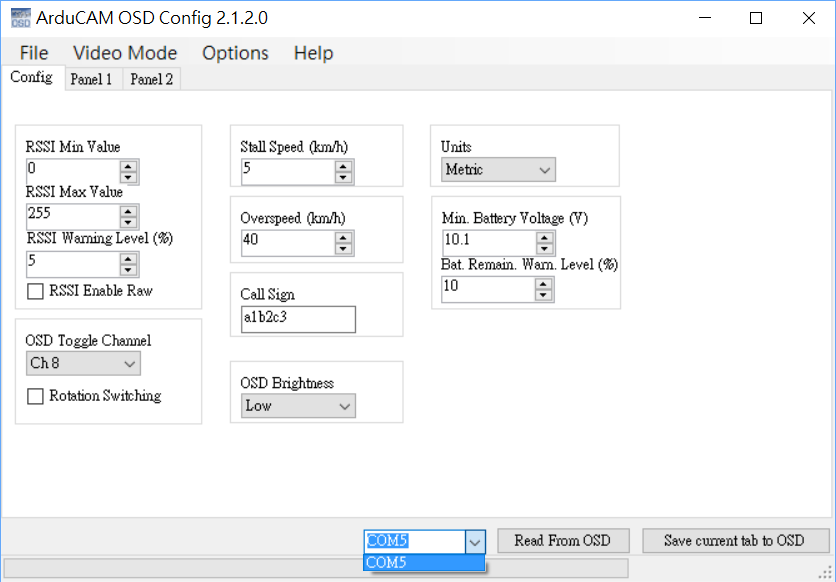Decrease the Bat. Remain. Warn. Level
This screenshot has width=836, height=582.
click(543, 295)
